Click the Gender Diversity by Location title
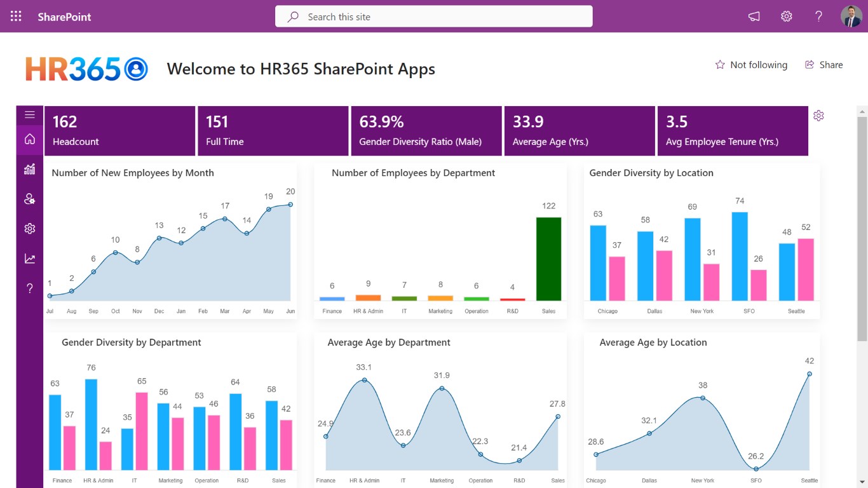 pos(651,173)
